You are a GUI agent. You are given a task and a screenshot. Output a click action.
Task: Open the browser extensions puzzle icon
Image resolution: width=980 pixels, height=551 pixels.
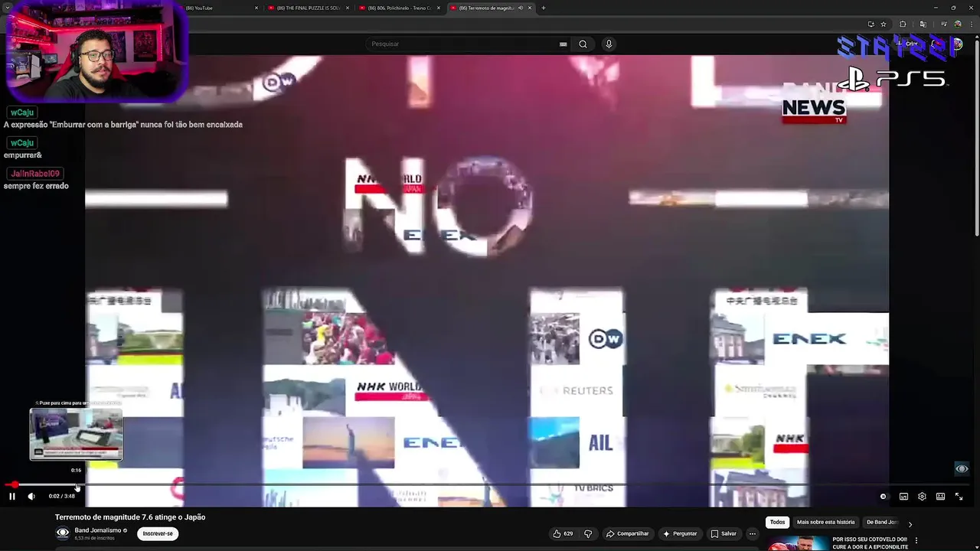pyautogui.click(x=903, y=24)
